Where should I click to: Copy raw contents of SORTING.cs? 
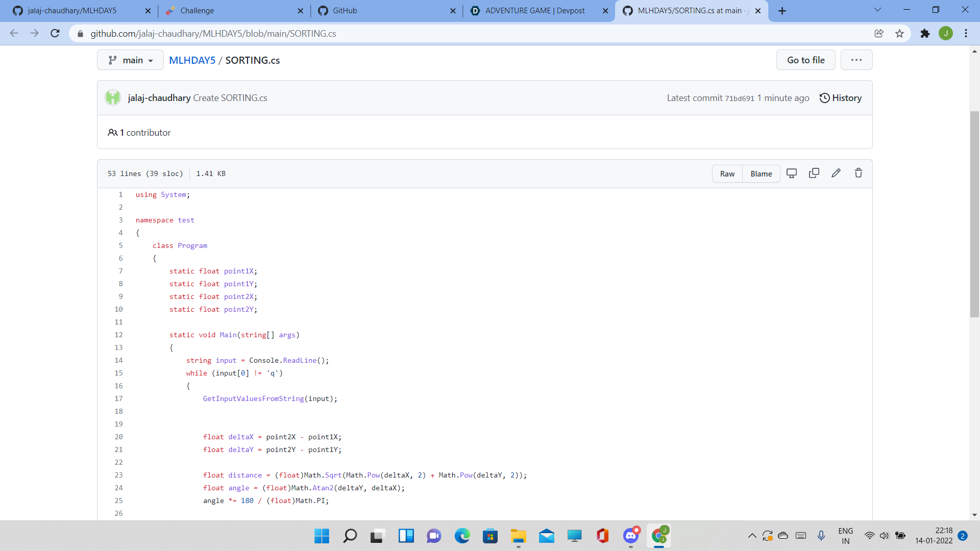[814, 173]
